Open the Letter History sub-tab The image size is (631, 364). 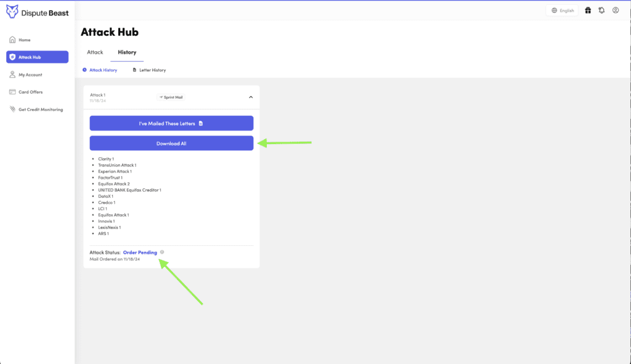click(x=150, y=70)
